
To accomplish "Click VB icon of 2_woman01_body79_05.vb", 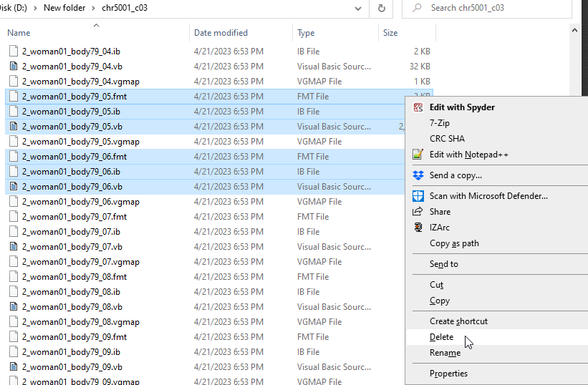I will [14, 127].
